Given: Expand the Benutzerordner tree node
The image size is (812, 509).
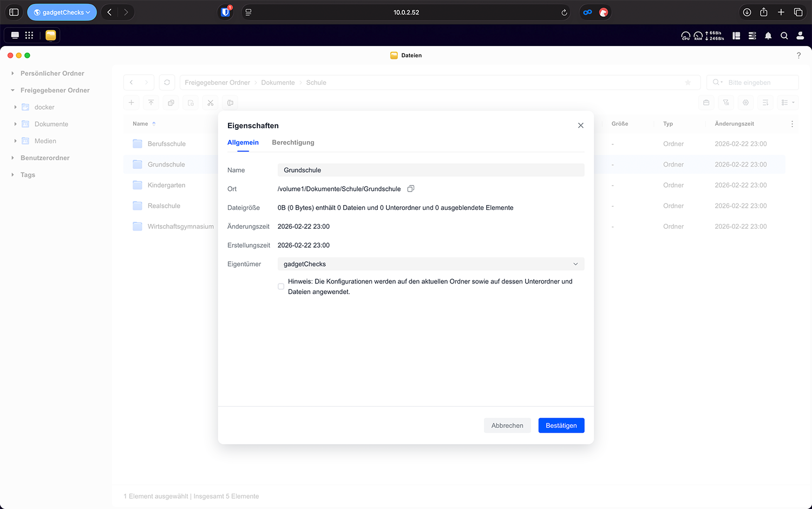Looking at the screenshot, I should tap(12, 158).
